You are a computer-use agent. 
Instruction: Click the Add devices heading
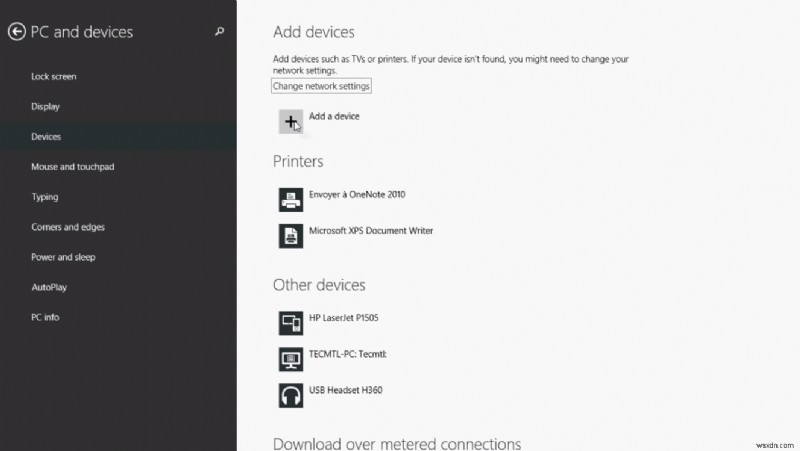tap(314, 32)
